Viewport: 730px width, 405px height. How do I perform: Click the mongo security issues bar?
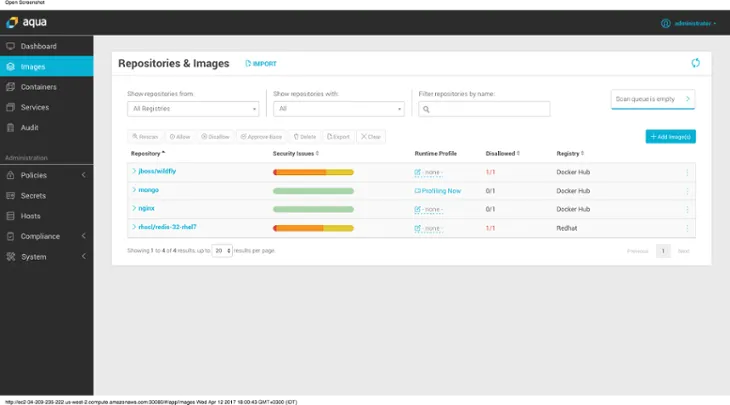[x=313, y=190]
